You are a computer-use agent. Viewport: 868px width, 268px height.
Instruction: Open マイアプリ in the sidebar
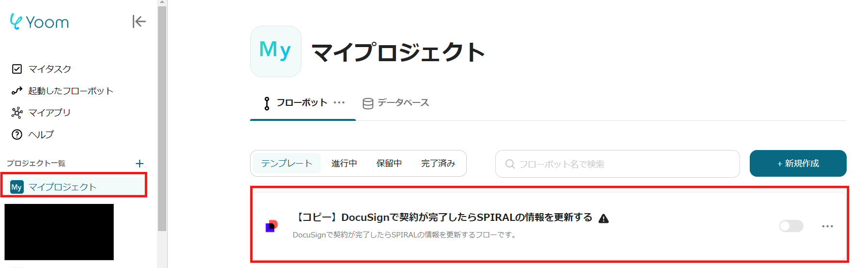pos(49,113)
